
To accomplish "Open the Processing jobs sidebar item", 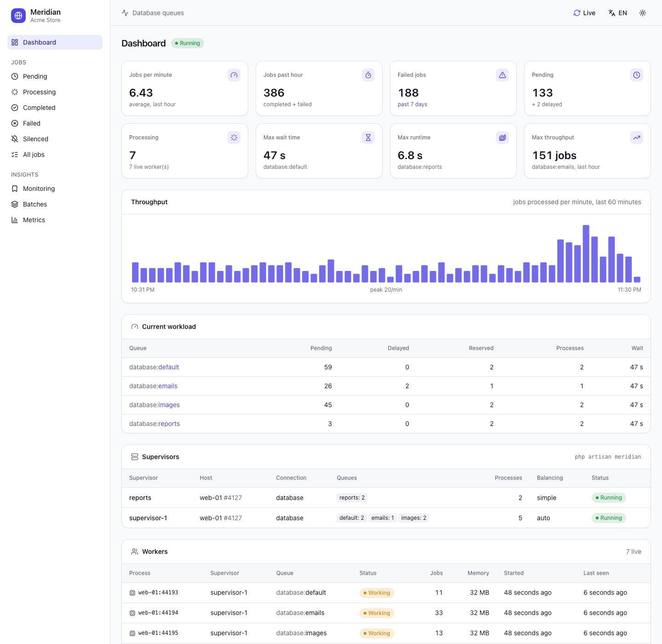I will coord(55,92).
